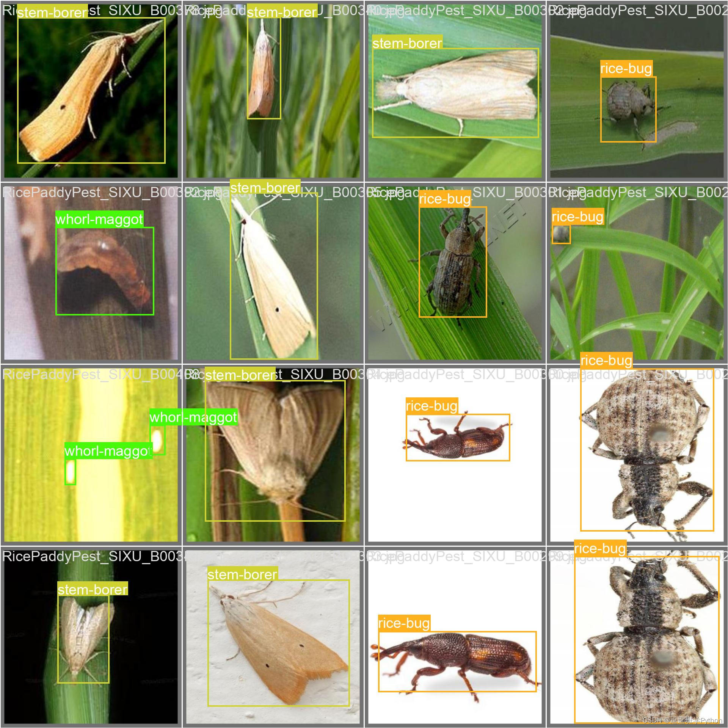Click the tiny grey bug among grass blades
The image size is (728, 728).
pyautogui.click(x=561, y=235)
